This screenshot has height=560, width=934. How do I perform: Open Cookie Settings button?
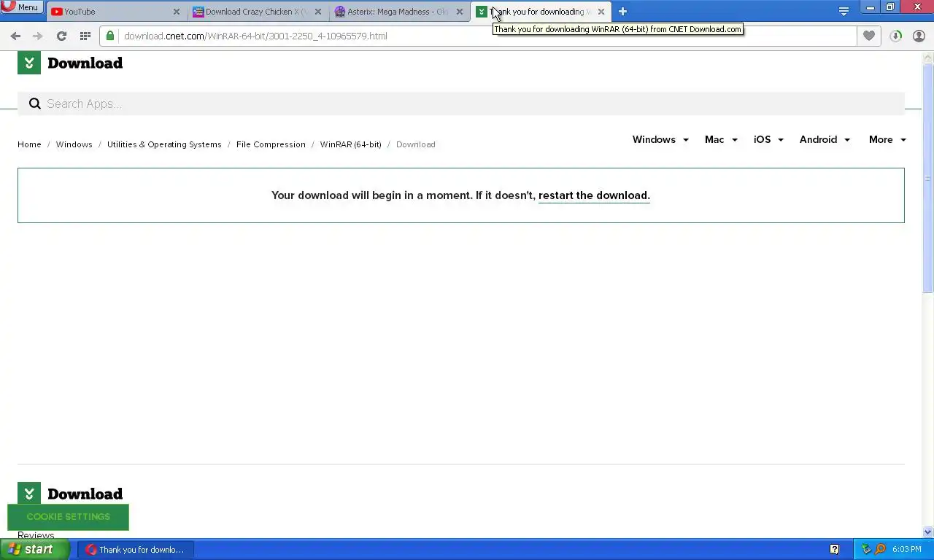tap(68, 517)
